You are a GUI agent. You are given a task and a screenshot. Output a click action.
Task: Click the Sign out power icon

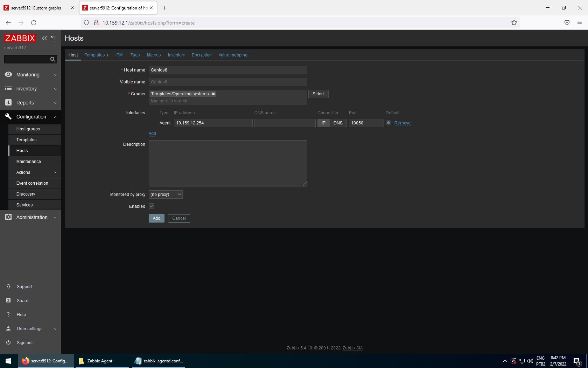pos(8,342)
